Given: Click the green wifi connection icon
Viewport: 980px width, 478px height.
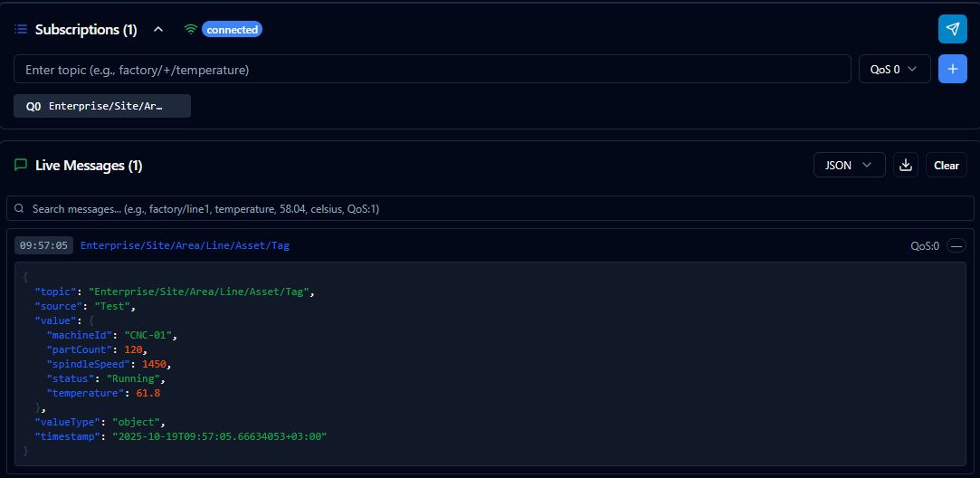Looking at the screenshot, I should (x=190, y=29).
